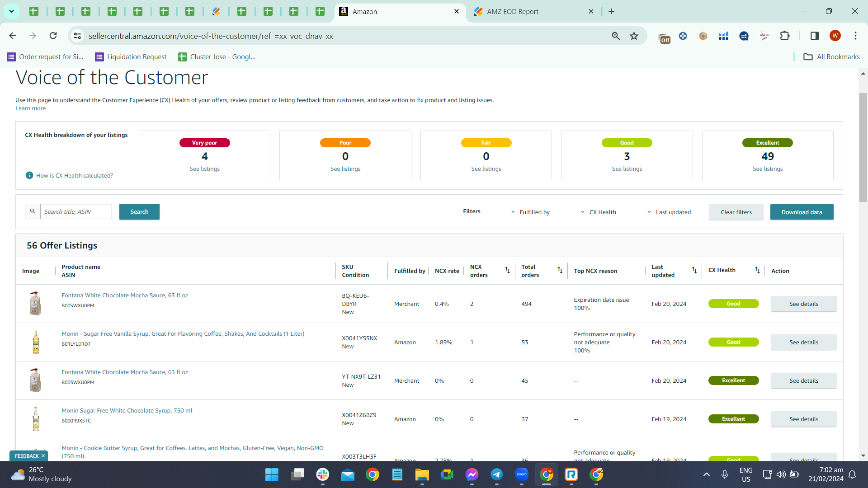Open Zoom from the taskbar

pyautogui.click(x=521, y=474)
